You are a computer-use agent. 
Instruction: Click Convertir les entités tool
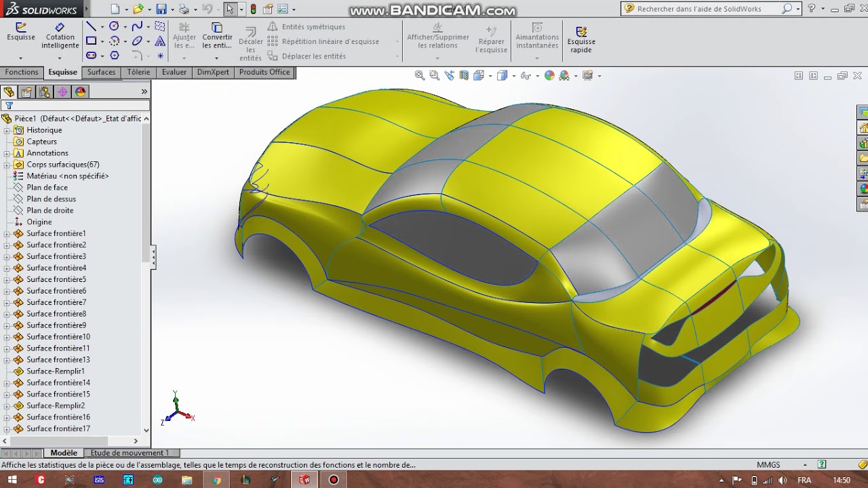click(217, 35)
